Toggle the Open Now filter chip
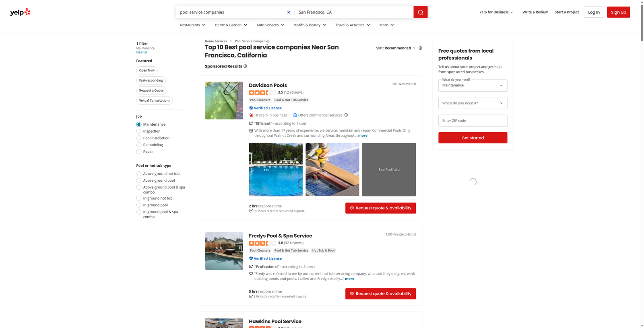 (x=147, y=70)
